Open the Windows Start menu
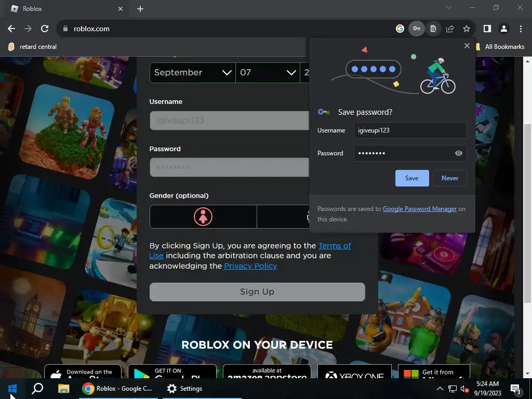The height and width of the screenshot is (399, 532). 12,389
